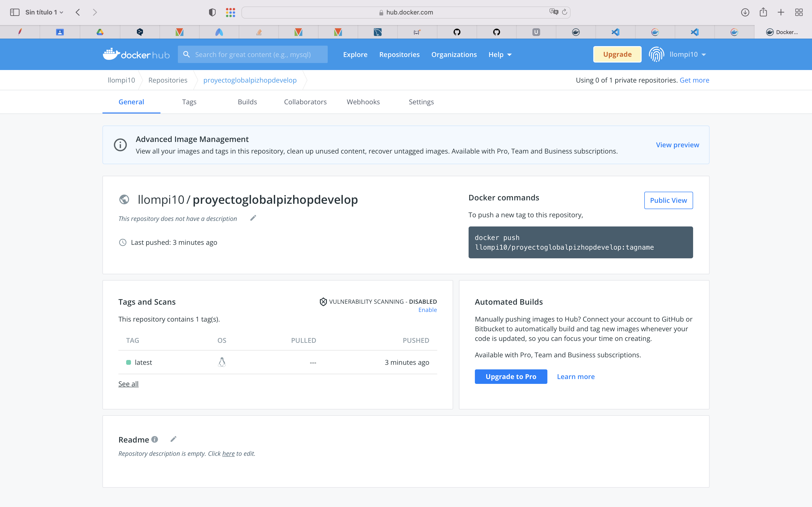Reload the page using refresh icon
The width and height of the screenshot is (812, 507).
pos(565,12)
